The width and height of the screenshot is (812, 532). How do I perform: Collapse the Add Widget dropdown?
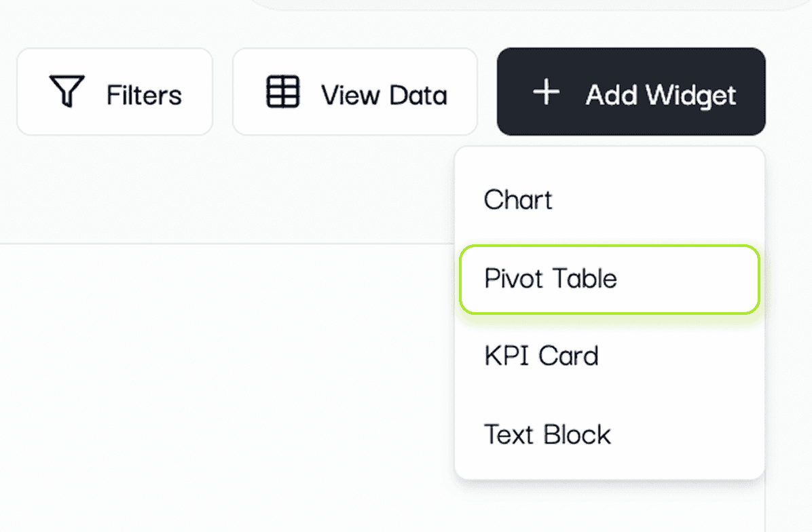pyautogui.click(x=631, y=92)
